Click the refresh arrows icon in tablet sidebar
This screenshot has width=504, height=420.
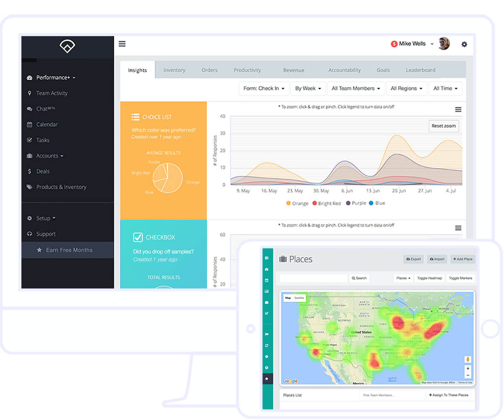point(267,345)
